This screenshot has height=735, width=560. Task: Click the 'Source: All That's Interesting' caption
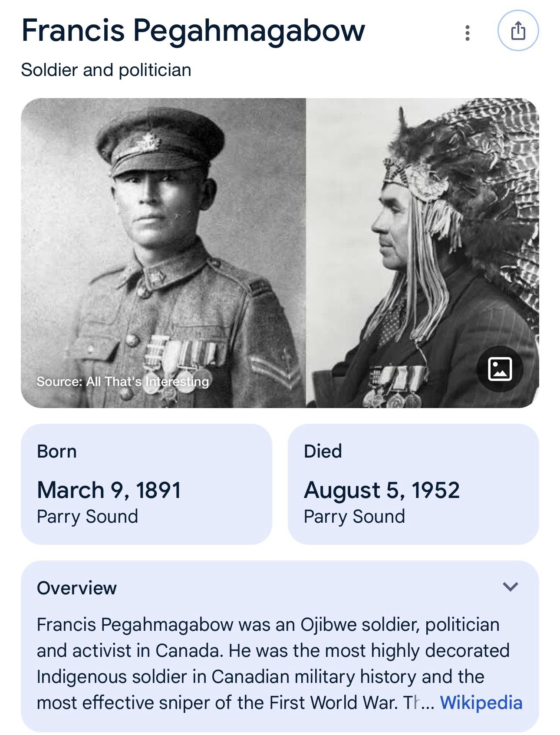[x=122, y=382]
